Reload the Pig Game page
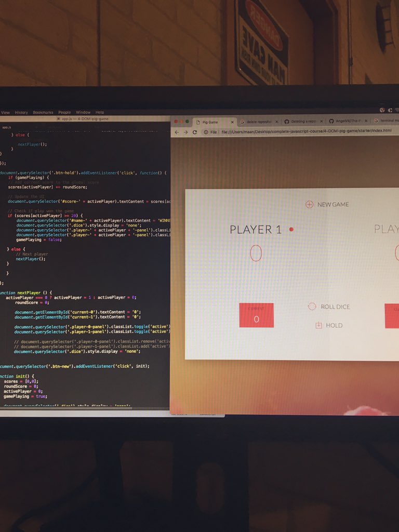 (x=195, y=132)
